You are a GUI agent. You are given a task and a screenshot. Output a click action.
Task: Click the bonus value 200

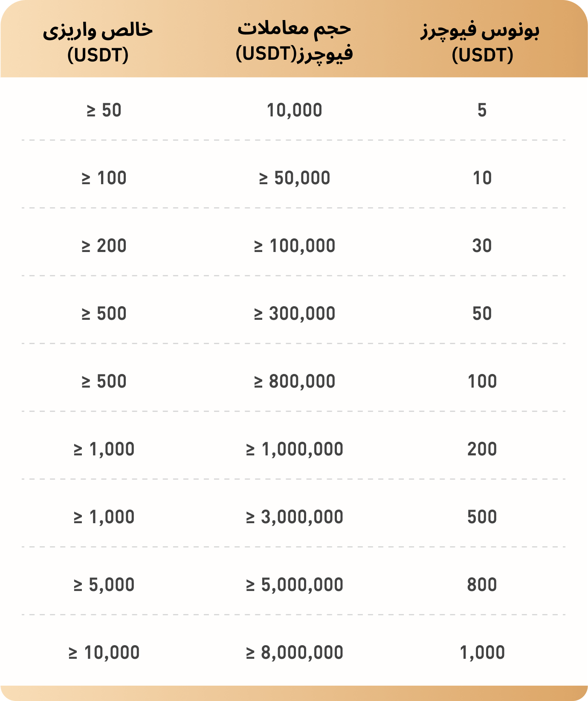(x=482, y=449)
